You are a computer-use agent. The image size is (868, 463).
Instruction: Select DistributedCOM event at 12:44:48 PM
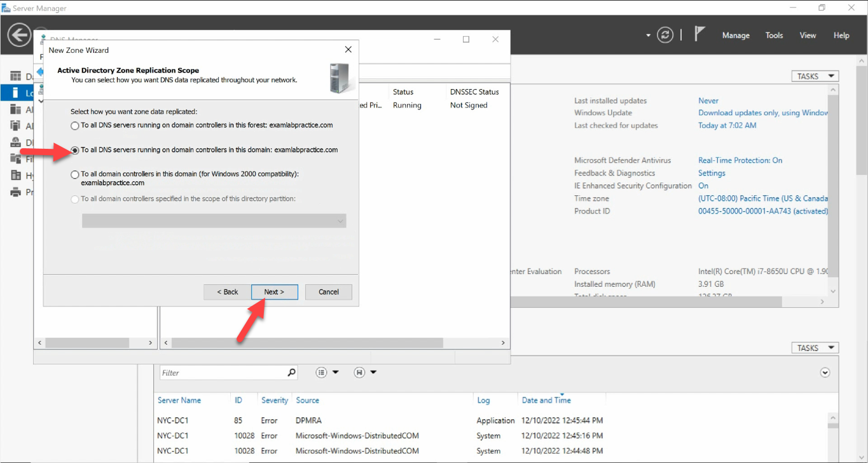tap(490, 451)
